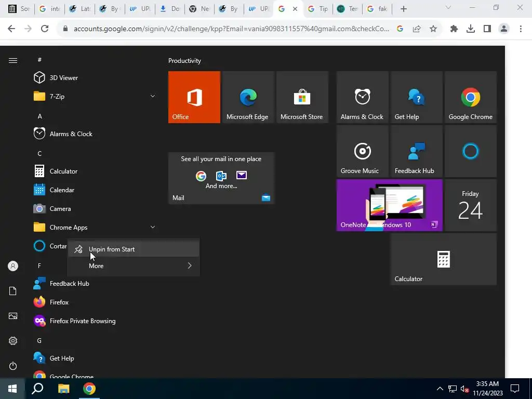This screenshot has height=399, width=532.
Task: Open the Groove Music tile
Action: click(362, 151)
